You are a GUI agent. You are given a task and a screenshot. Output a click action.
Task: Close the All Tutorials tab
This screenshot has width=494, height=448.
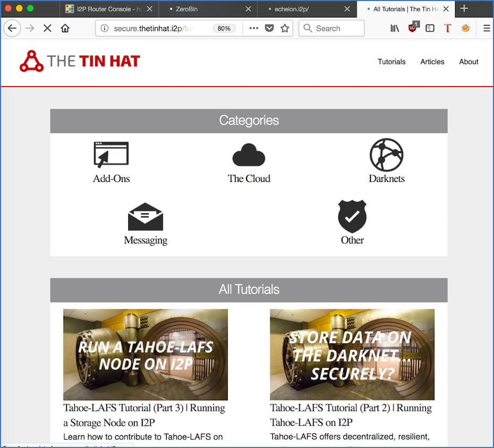[446, 9]
